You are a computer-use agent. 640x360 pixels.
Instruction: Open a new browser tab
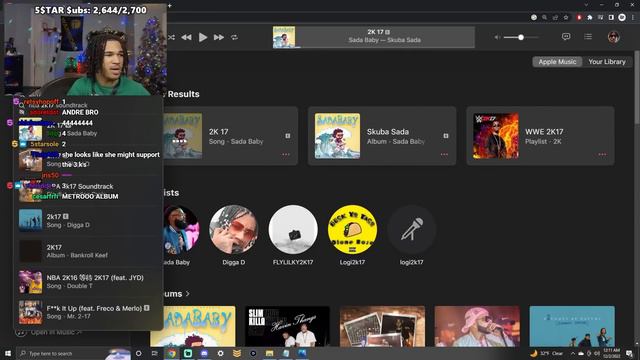tap(169, 5)
